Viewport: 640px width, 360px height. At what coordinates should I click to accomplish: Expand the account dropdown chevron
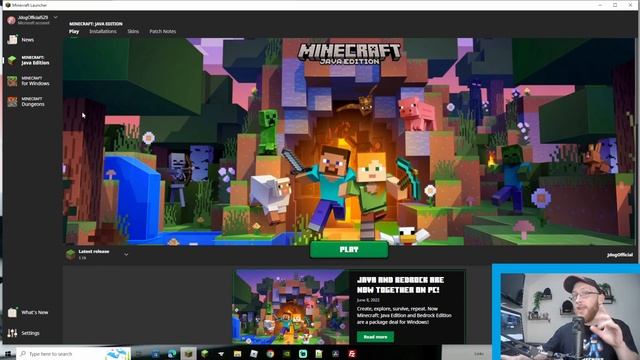coord(56,18)
